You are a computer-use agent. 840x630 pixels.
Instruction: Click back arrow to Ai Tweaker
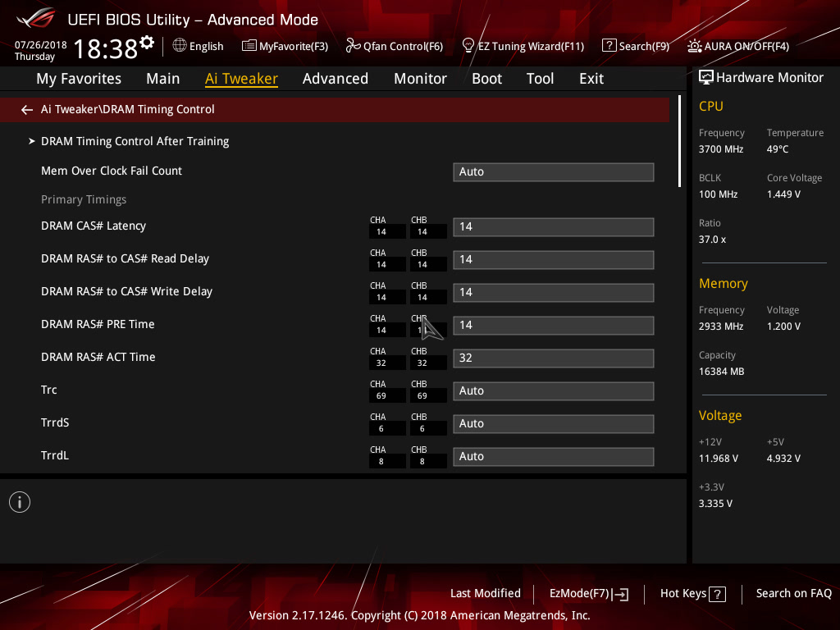pos(27,110)
